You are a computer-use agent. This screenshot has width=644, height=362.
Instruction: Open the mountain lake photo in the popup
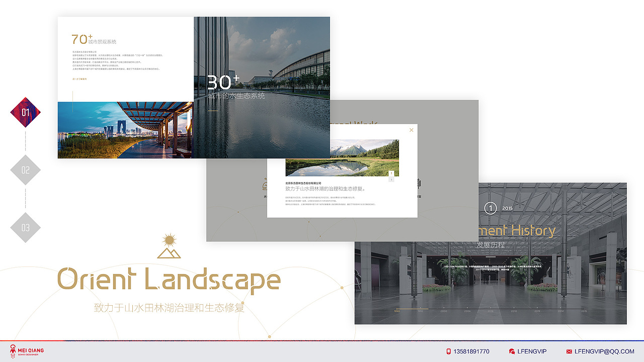342,158
